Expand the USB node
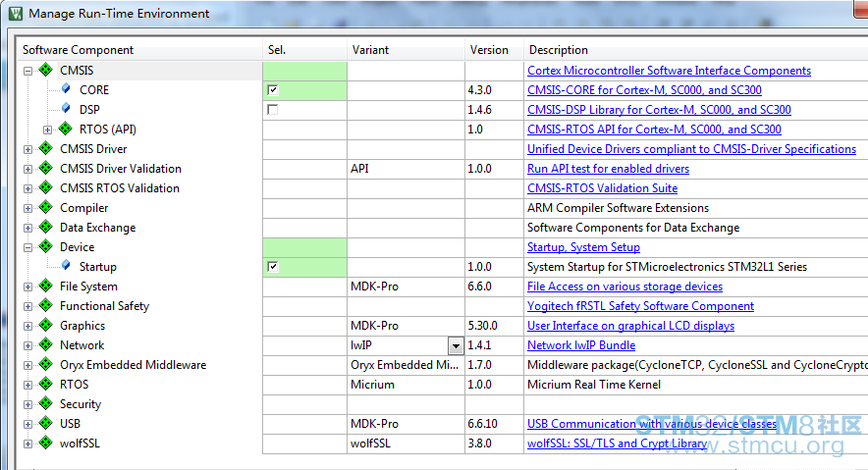 pyautogui.click(x=27, y=424)
